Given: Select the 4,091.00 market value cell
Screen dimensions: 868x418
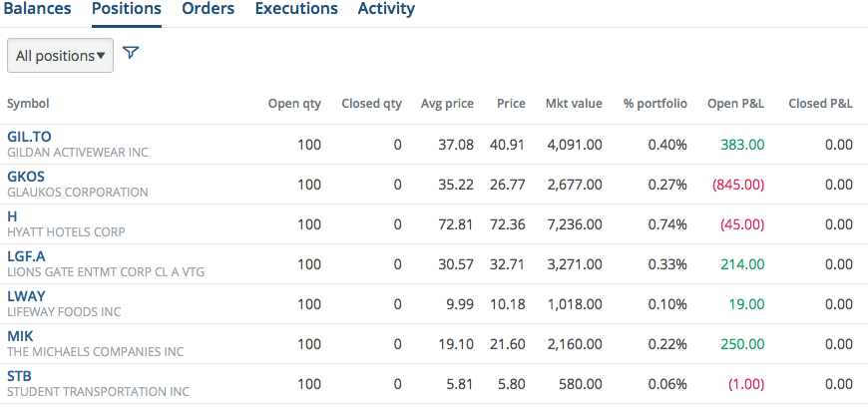Looking at the screenshot, I should pos(575,145).
